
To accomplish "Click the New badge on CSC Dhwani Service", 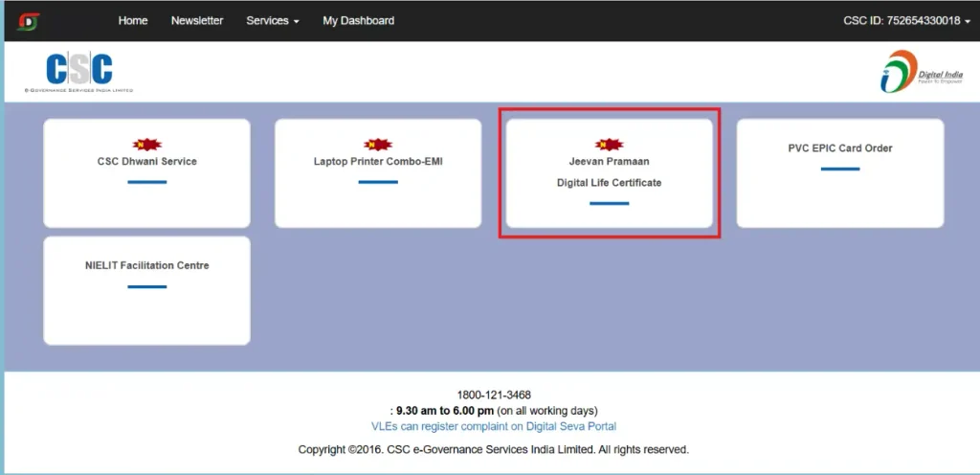I will pos(146,145).
